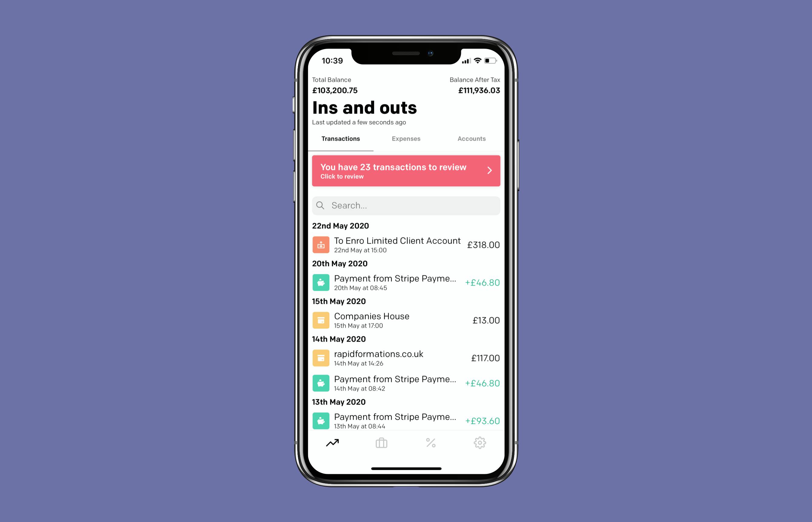This screenshot has width=812, height=522.
Task: Switch to the Accounts tab
Action: click(x=471, y=138)
